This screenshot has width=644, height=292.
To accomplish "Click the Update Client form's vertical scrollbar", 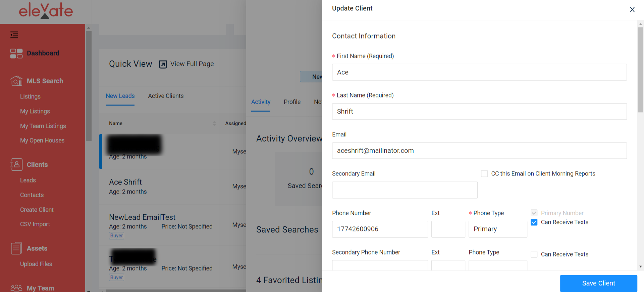I will point(640,70).
